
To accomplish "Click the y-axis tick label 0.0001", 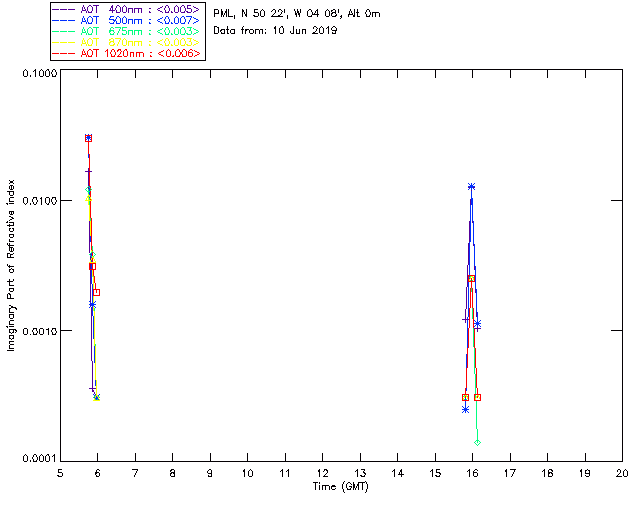I will click(x=39, y=459).
